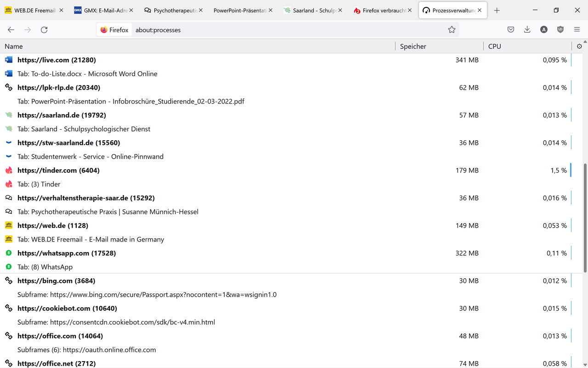Click the link icon beside https://cookiebot.com (10640)
This screenshot has height=368, width=588.
click(9, 308)
